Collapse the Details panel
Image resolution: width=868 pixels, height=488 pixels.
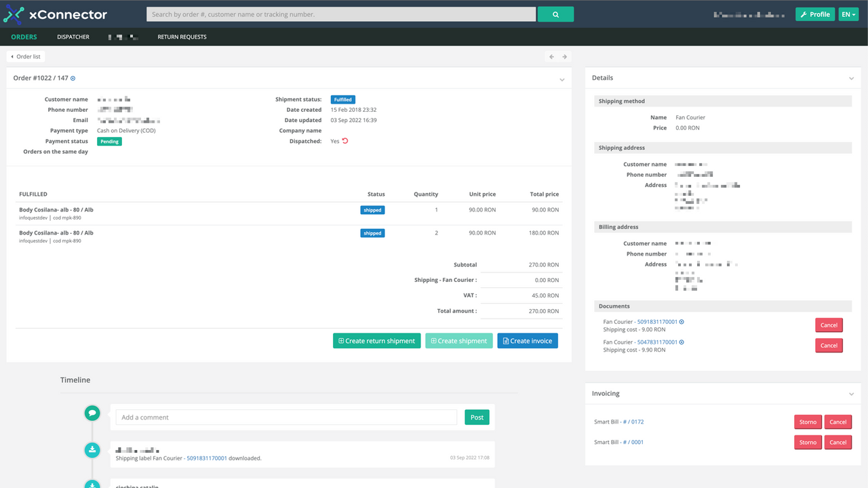click(x=851, y=79)
